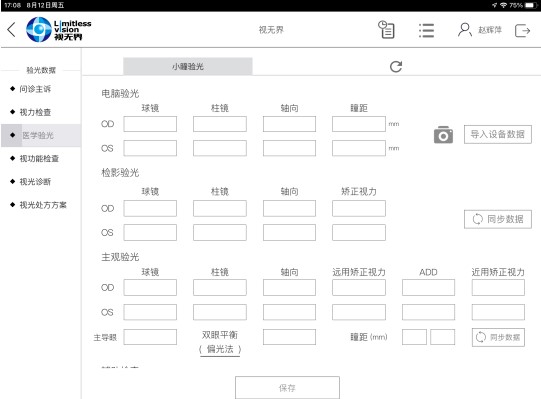Click 同步数据 button beside 检影验光

tap(498, 219)
